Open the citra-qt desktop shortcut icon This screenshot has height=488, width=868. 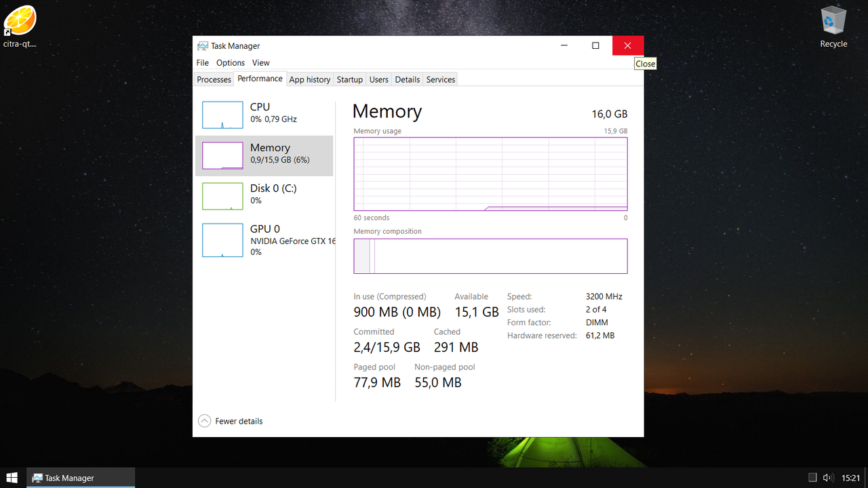pyautogui.click(x=20, y=26)
